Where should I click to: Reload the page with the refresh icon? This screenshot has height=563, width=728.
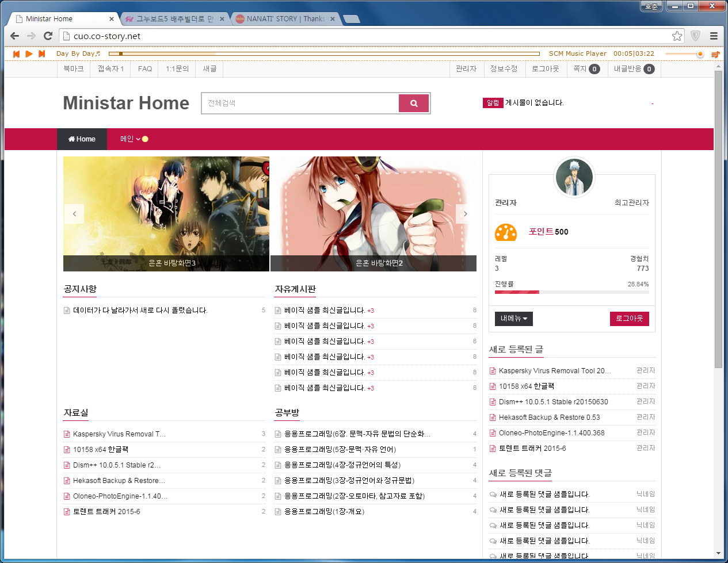pos(48,36)
